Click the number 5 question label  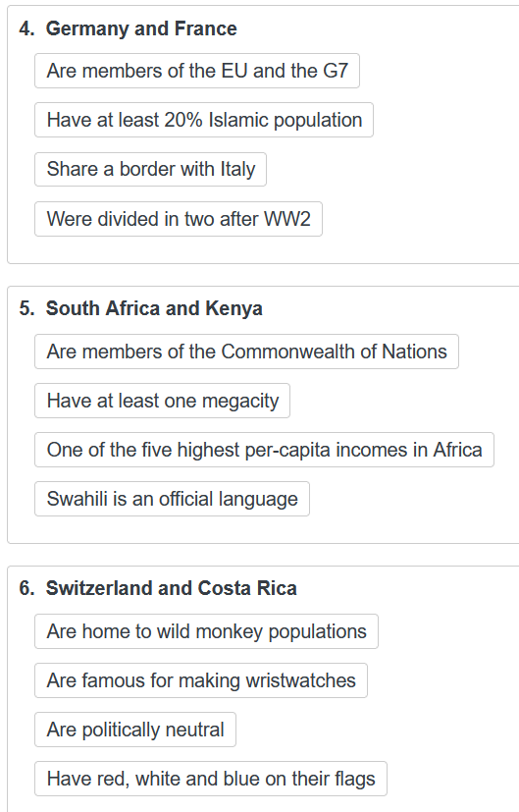[x=26, y=308]
